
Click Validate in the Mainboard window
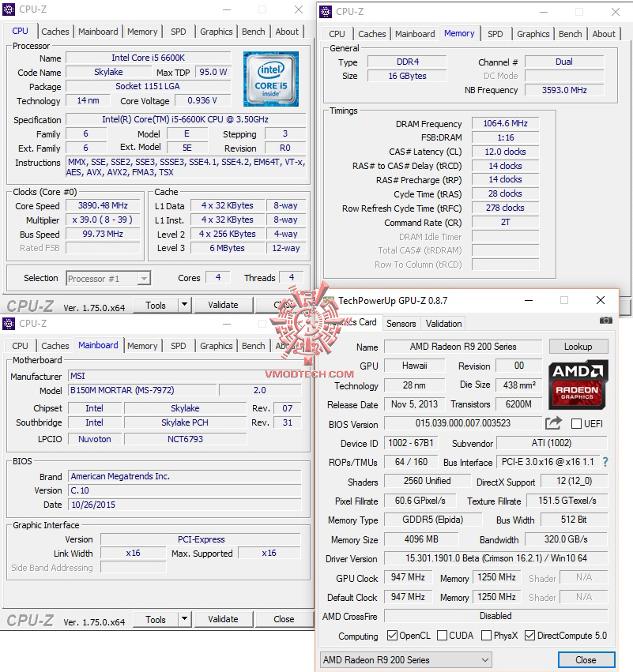coord(223,619)
